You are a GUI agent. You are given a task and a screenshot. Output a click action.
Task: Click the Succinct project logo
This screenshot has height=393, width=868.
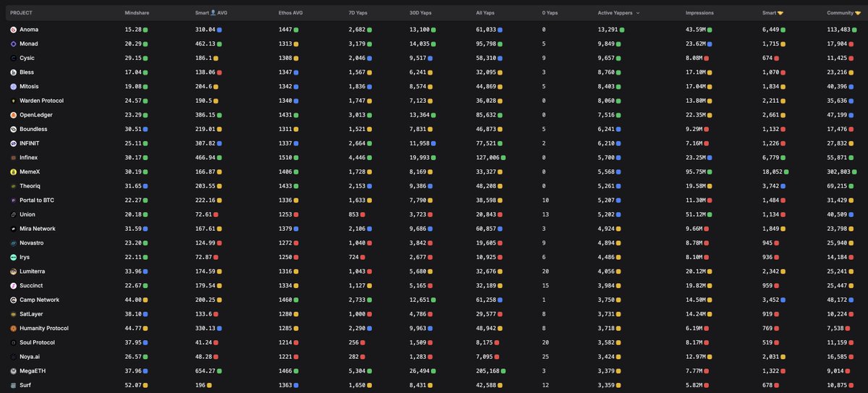coord(13,285)
